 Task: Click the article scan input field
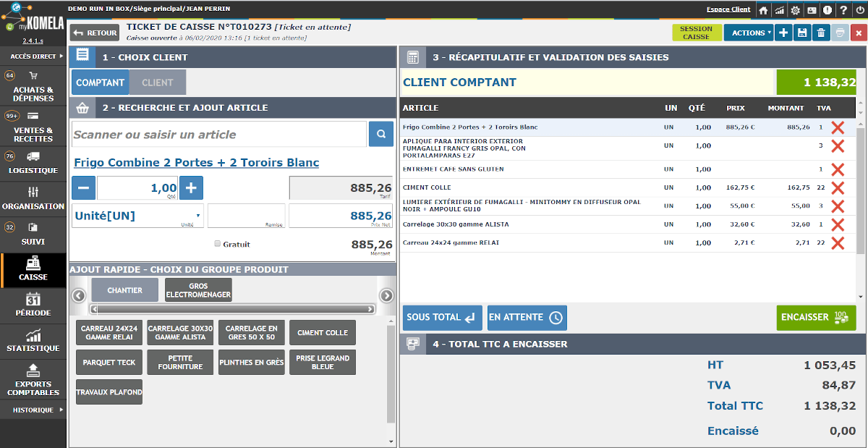click(219, 134)
